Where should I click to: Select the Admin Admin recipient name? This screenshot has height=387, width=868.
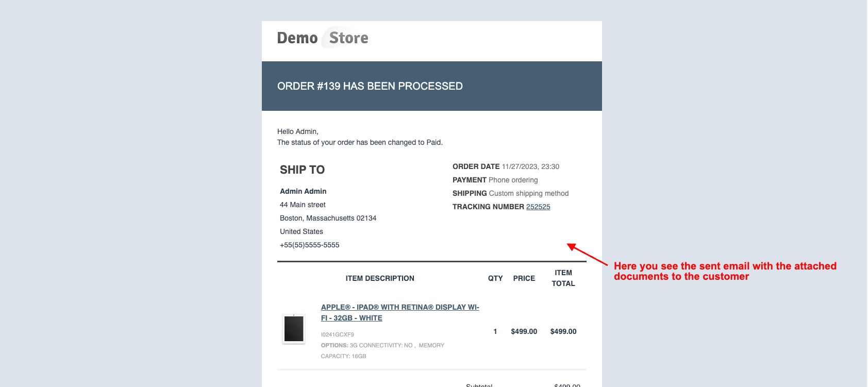click(x=303, y=191)
